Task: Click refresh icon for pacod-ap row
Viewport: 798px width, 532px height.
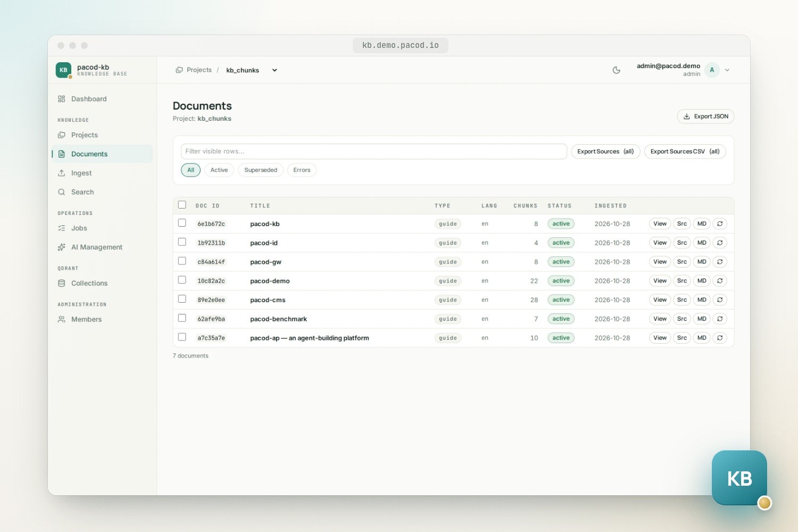Action: click(720, 338)
